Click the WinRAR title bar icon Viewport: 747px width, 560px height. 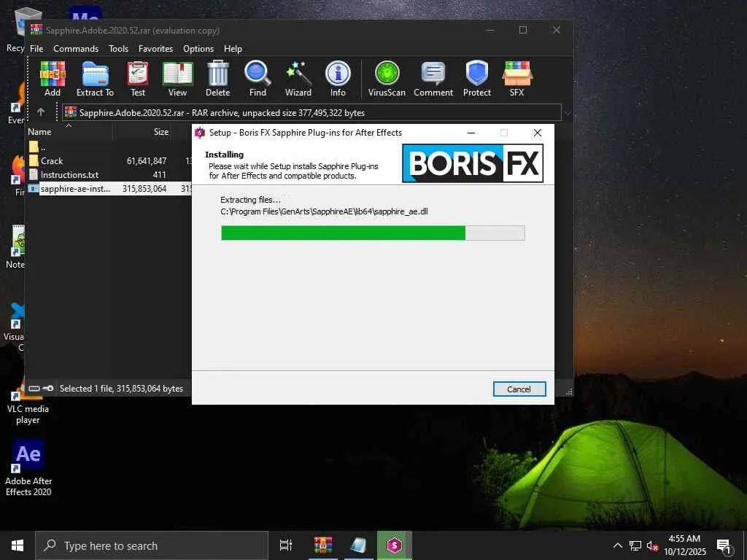click(x=36, y=29)
